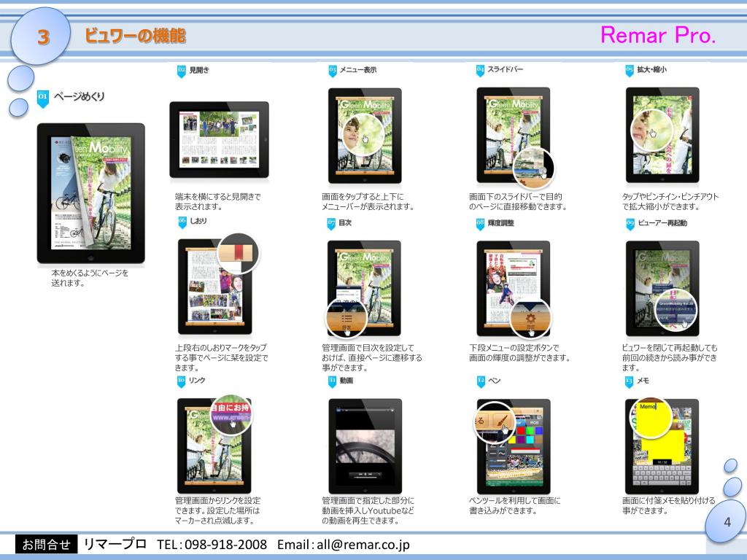The image size is (747, 560).
Task: Click the 12 ペン number badge
Action: pos(481,381)
